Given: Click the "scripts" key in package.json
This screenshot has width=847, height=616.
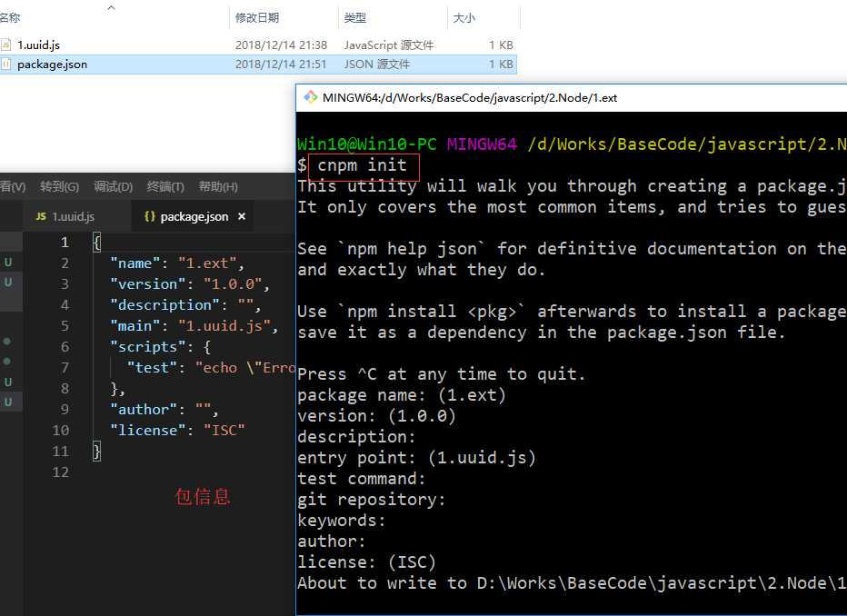Looking at the screenshot, I should click(144, 346).
